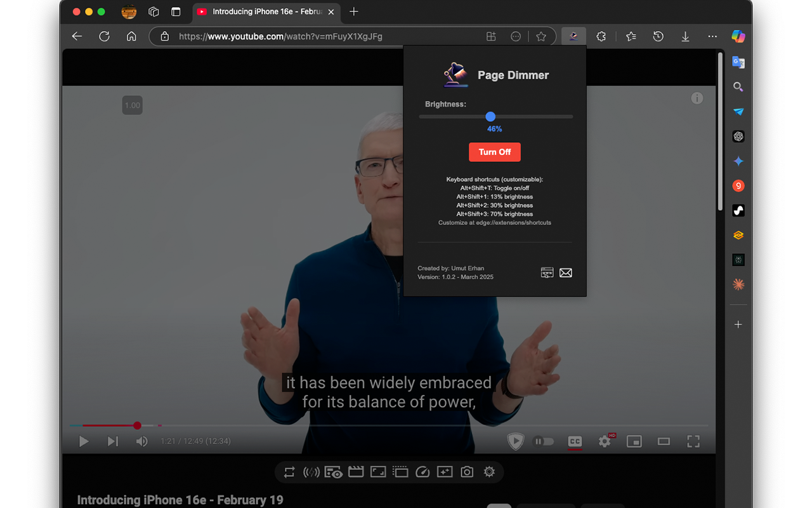This screenshot has height=508, width=812.
Task: Click the lightning volume boost icon
Action: 311,472
